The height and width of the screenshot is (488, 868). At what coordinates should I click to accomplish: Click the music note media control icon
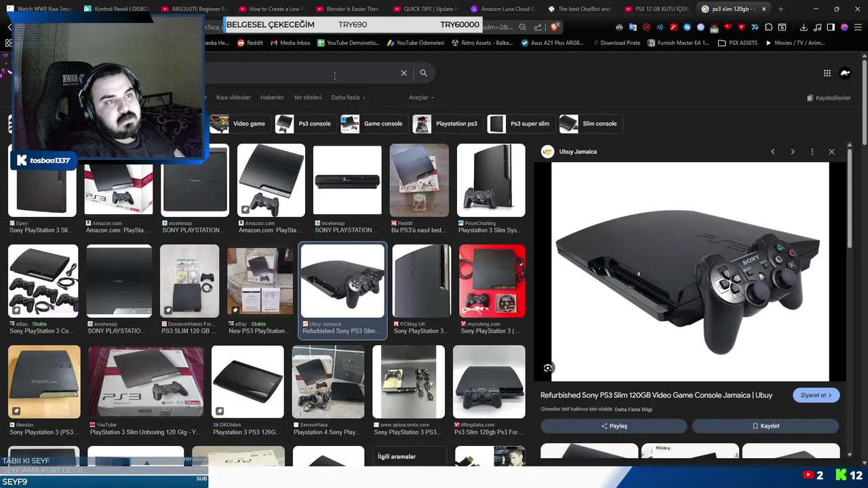tap(817, 27)
